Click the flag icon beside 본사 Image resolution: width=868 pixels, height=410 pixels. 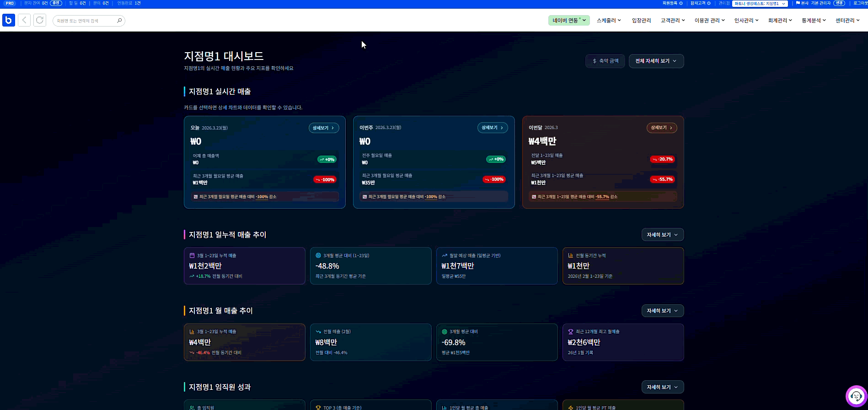click(798, 3)
